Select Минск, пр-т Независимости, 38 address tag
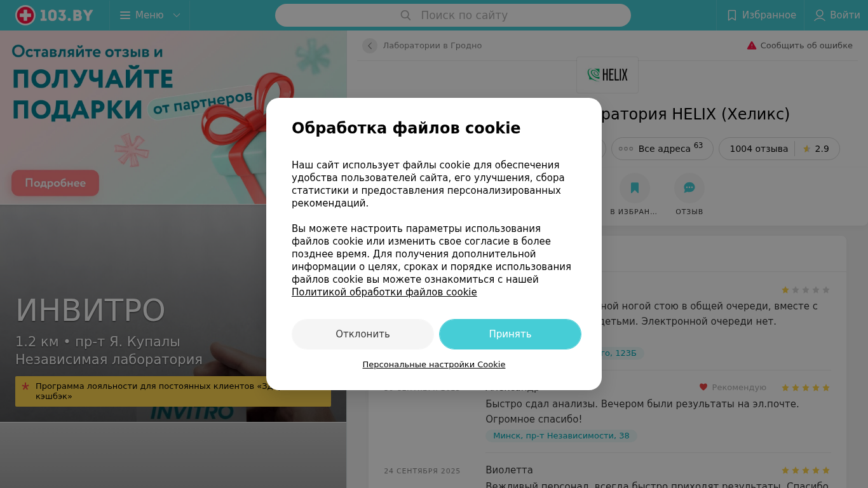 (x=561, y=436)
